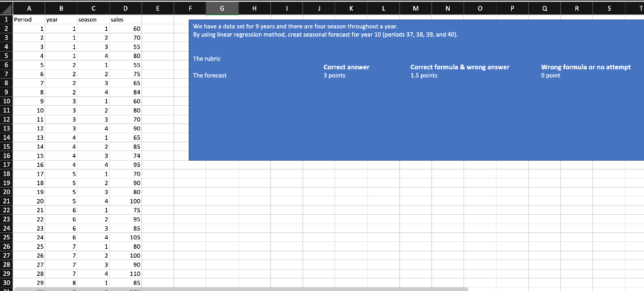The width and height of the screenshot is (644, 291).
Task: Click 'Correct answer' heading in rubric
Action: pos(347,67)
